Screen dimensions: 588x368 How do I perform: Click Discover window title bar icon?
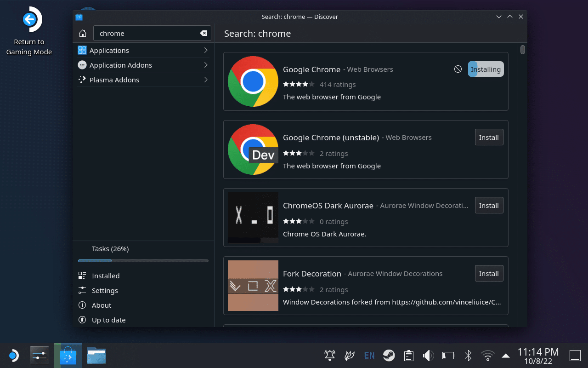point(79,17)
